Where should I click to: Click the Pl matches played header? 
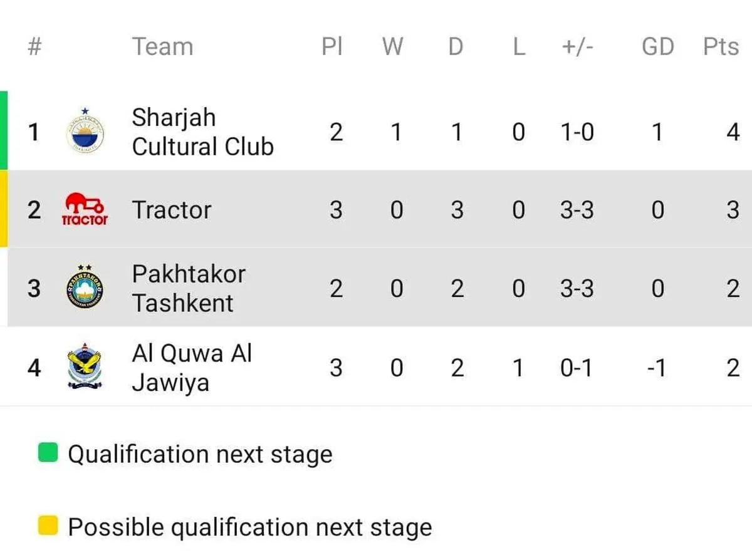tap(332, 46)
